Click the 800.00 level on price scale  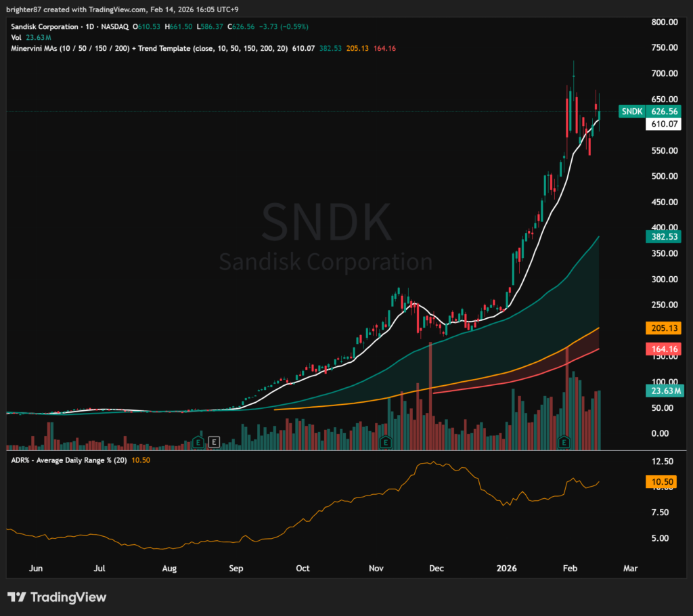coord(664,22)
